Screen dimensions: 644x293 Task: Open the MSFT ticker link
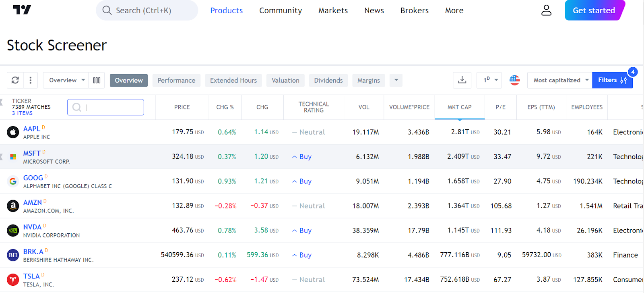[x=32, y=153]
